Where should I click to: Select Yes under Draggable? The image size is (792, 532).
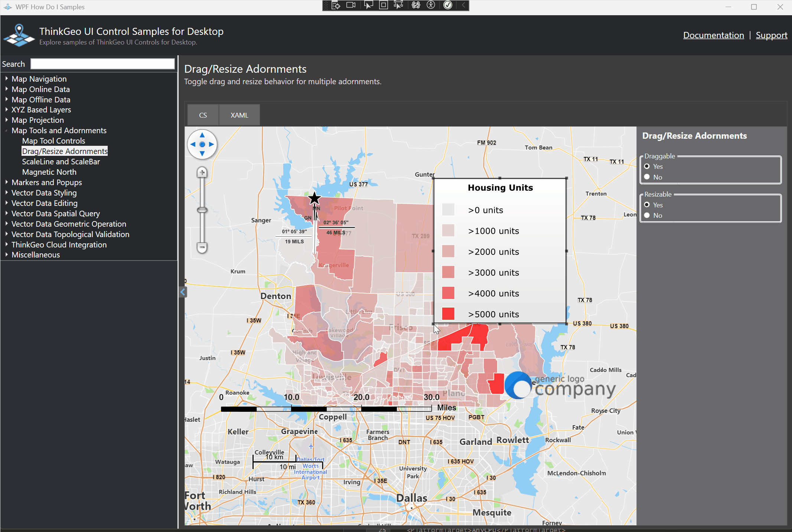coord(647,167)
